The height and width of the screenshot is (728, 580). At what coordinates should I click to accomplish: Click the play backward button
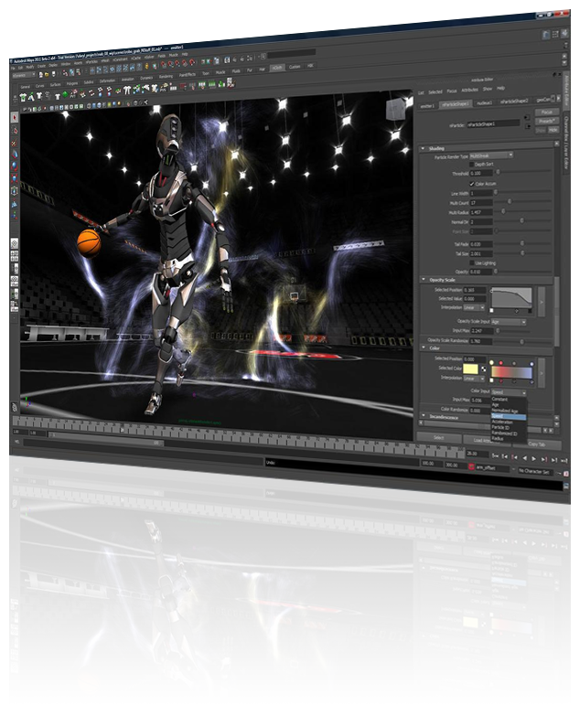[525, 458]
